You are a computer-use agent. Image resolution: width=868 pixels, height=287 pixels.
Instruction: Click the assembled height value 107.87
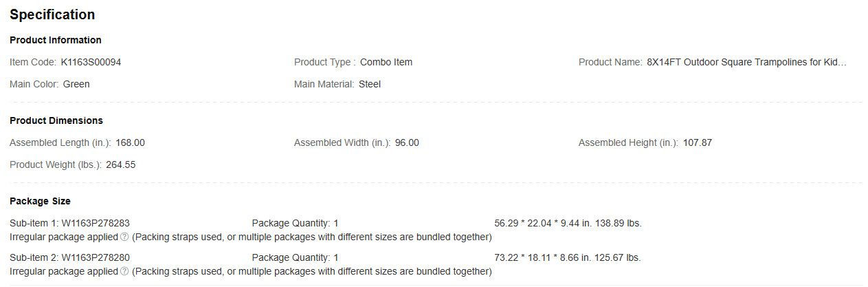tap(698, 142)
